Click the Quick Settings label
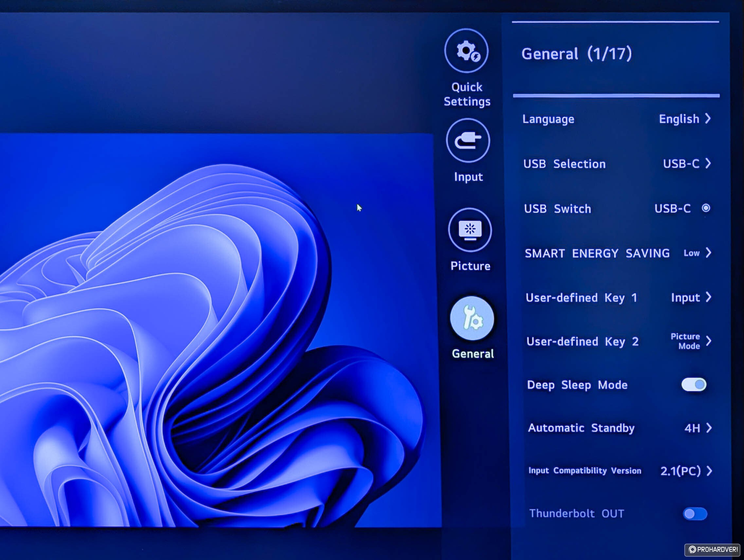 pos(467,95)
